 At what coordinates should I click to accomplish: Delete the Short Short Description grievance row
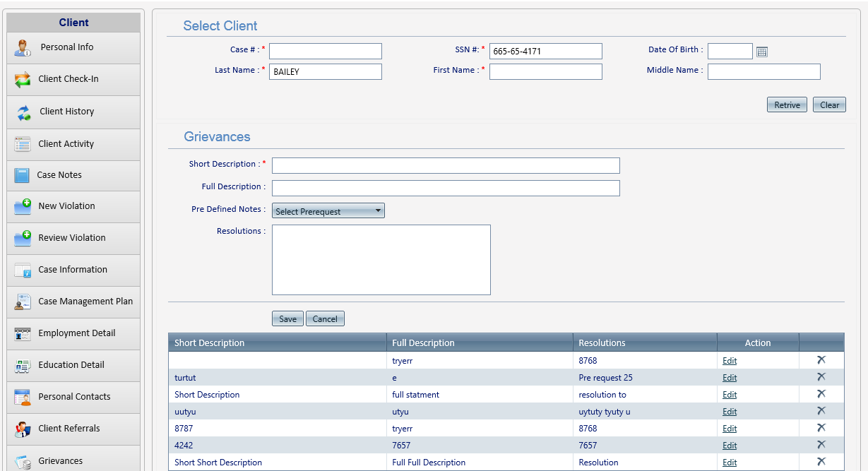tap(821, 462)
